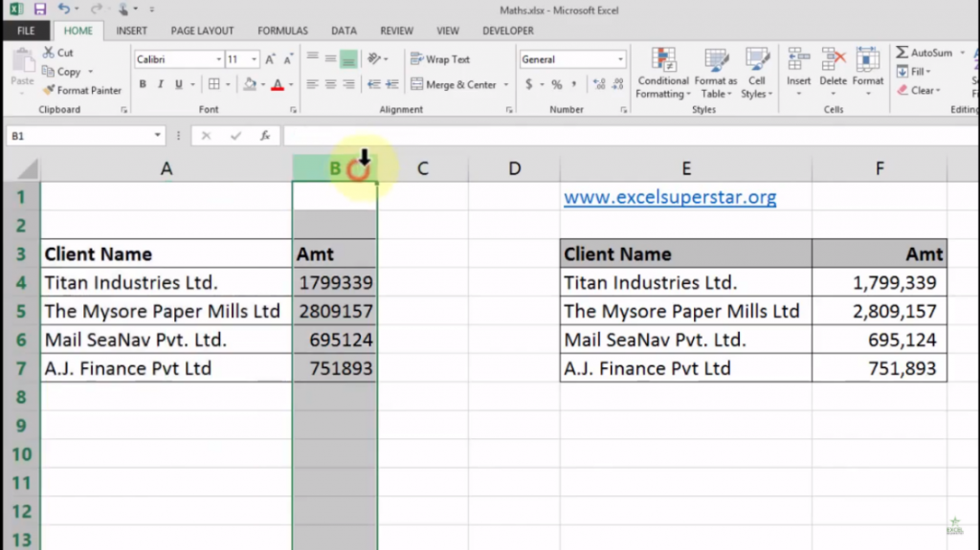Screen dimensions: 980x550
Task: Open Cell Styles gallery
Action: pos(757,73)
